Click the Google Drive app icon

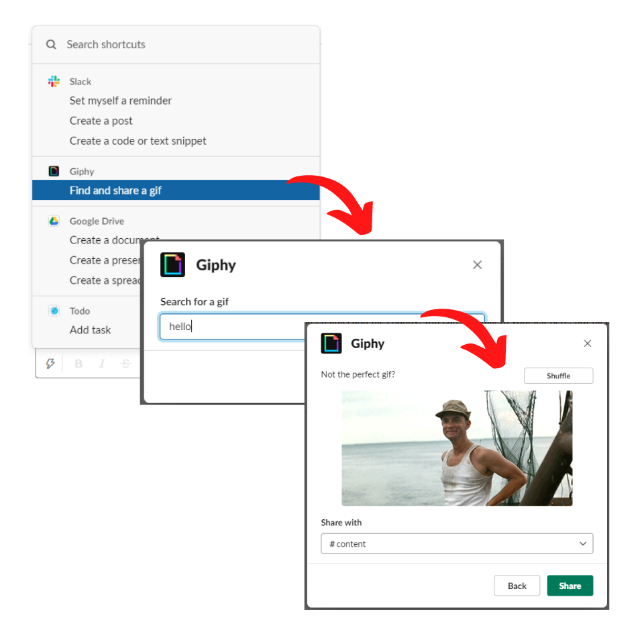coord(54,221)
